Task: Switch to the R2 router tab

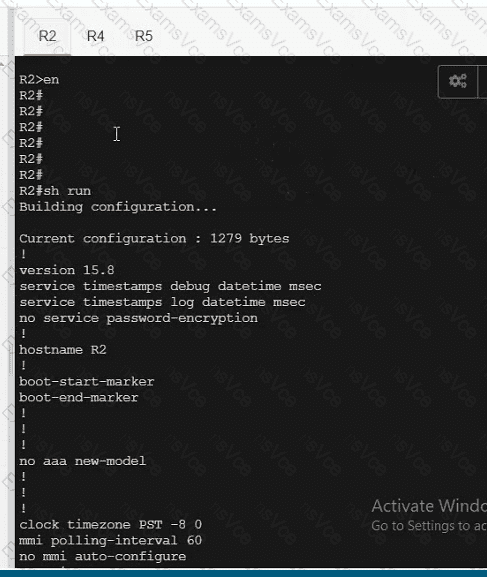Action: (x=47, y=36)
